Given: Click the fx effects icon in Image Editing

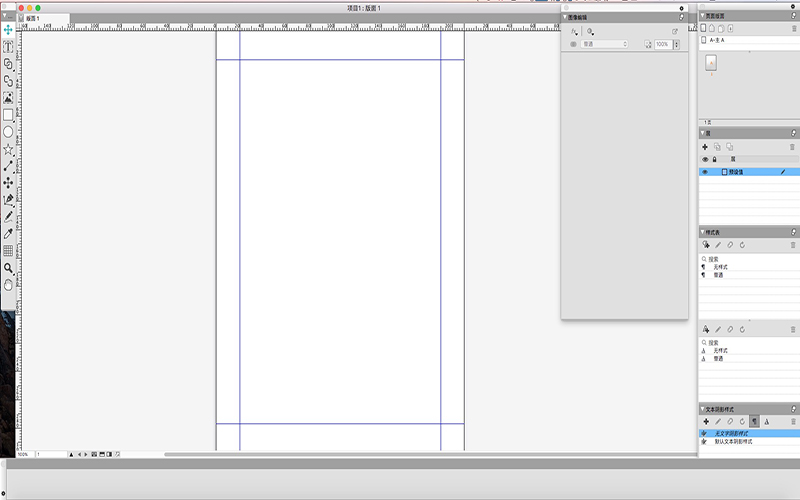Looking at the screenshot, I should (574, 32).
